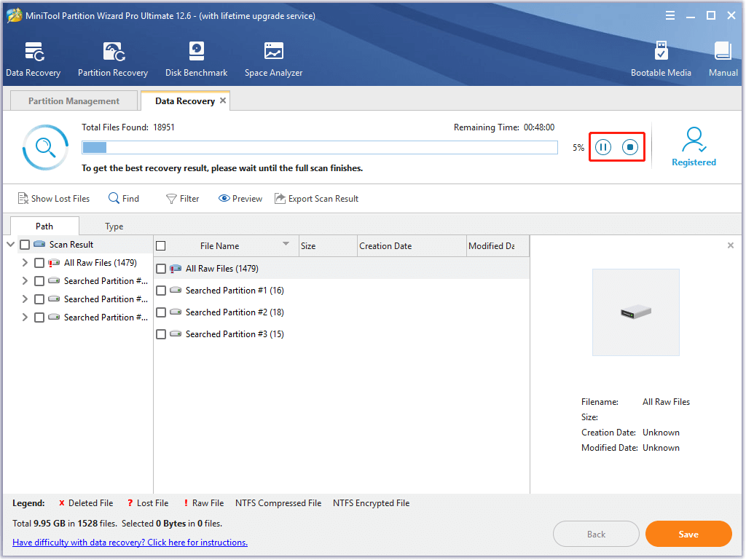Screen dimensions: 746x560
Task: Check All Raw Files (1479) in tree
Action: [39, 263]
